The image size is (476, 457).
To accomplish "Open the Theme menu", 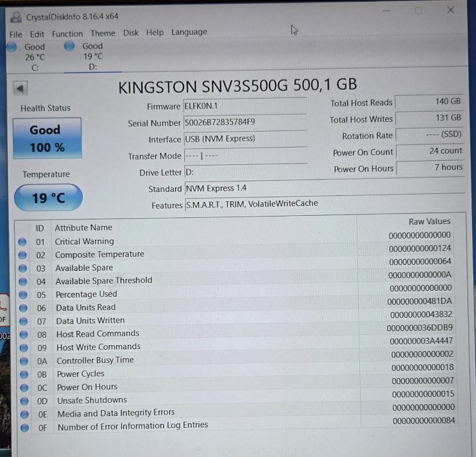I will pyautogui.click(x=103, y=33).
